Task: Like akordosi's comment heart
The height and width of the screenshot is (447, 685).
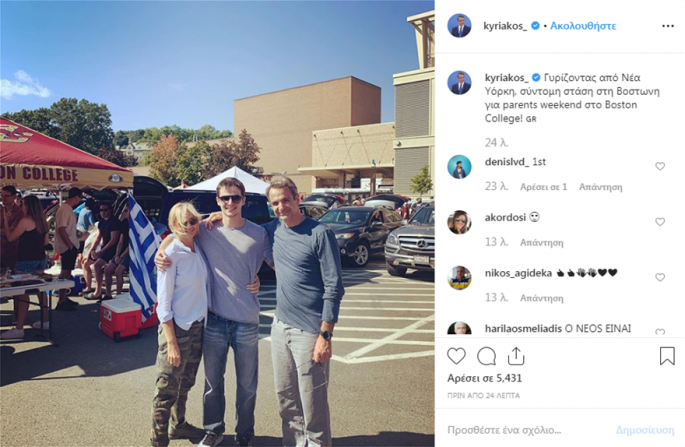Action: click(660, 222)
